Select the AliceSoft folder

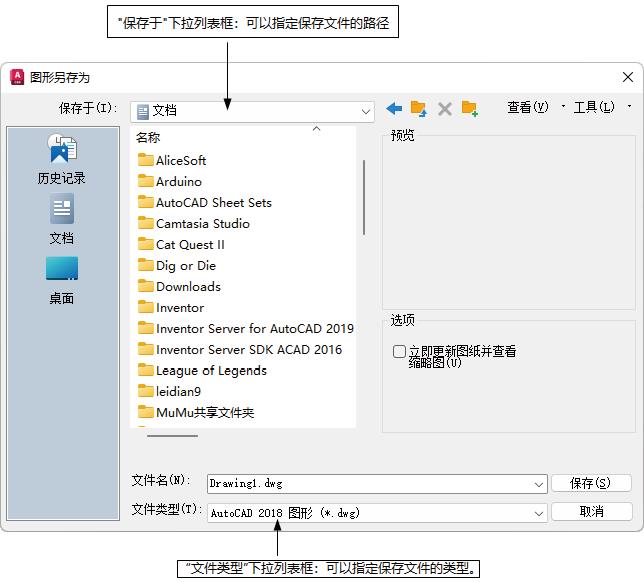(172, 160)
